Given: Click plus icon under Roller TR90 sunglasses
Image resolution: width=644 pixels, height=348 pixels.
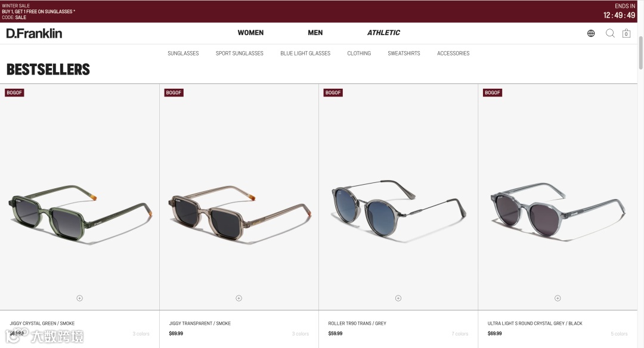Looking at the screenshot, I should coord(398,299).
